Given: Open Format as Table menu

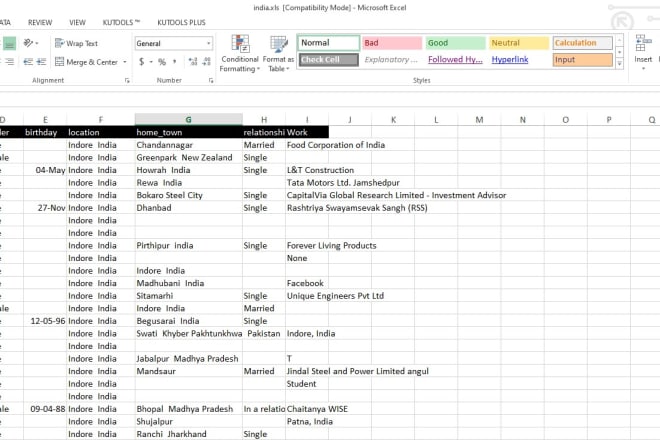Looking at the screenshot, I should tap(278, 53).
